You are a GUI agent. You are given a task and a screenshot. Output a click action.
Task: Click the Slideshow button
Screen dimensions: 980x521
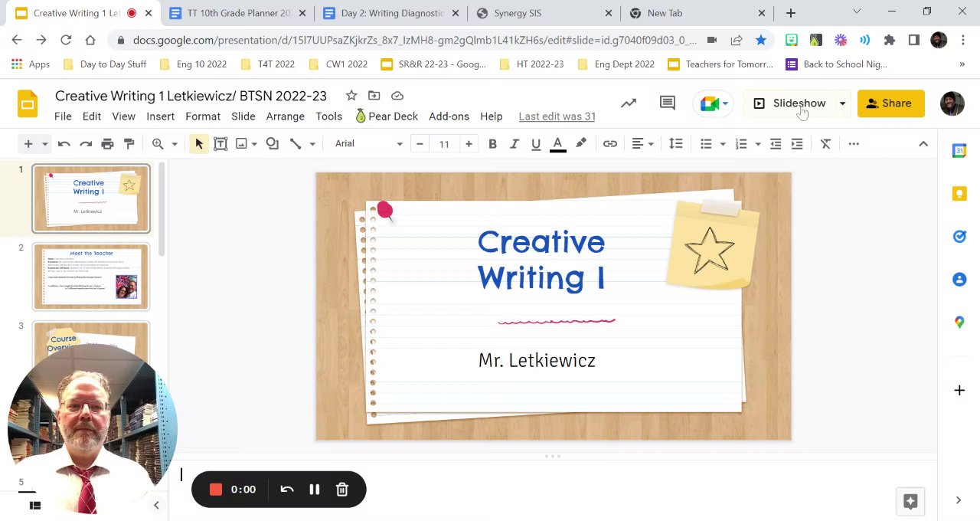coord(790,103)
